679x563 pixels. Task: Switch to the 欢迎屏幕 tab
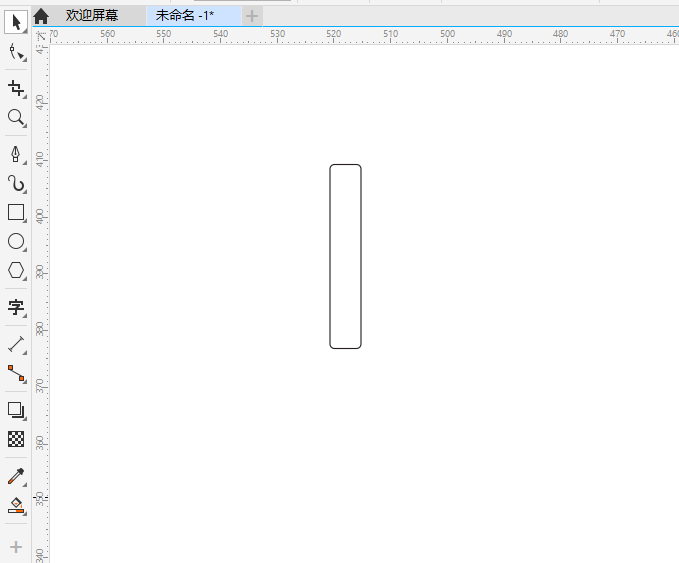coord(92,16)
